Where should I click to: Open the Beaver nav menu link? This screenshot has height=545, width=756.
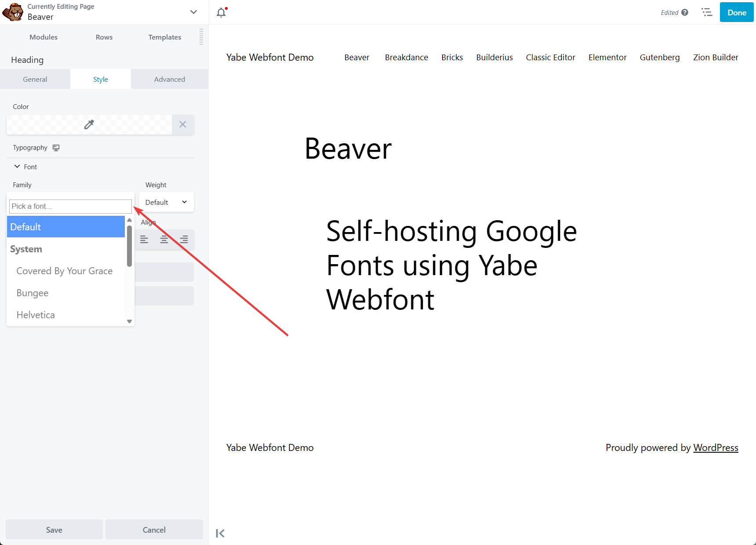pyautogui.click(x=357, y=57)
